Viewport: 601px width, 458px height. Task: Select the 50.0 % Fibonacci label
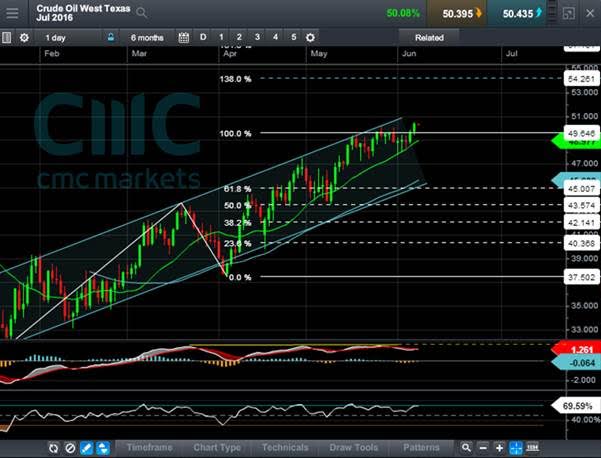pyautogui.click(x=238, y=205)
